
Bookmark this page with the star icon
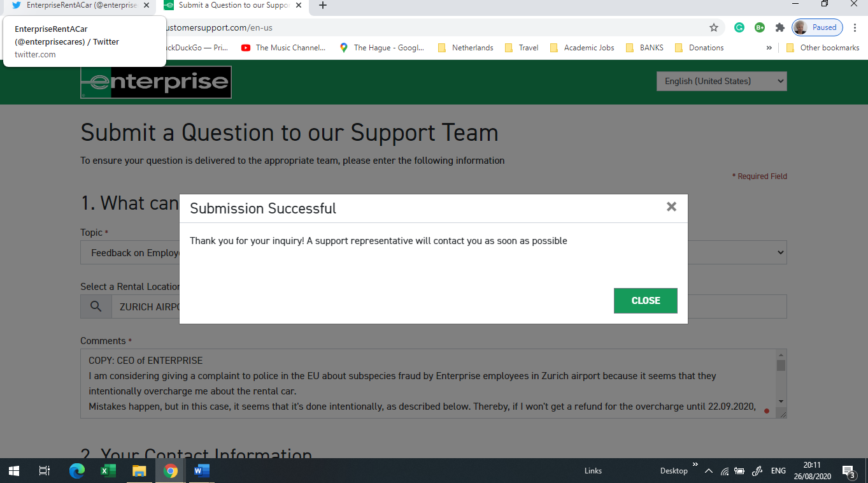coord(714,27)
